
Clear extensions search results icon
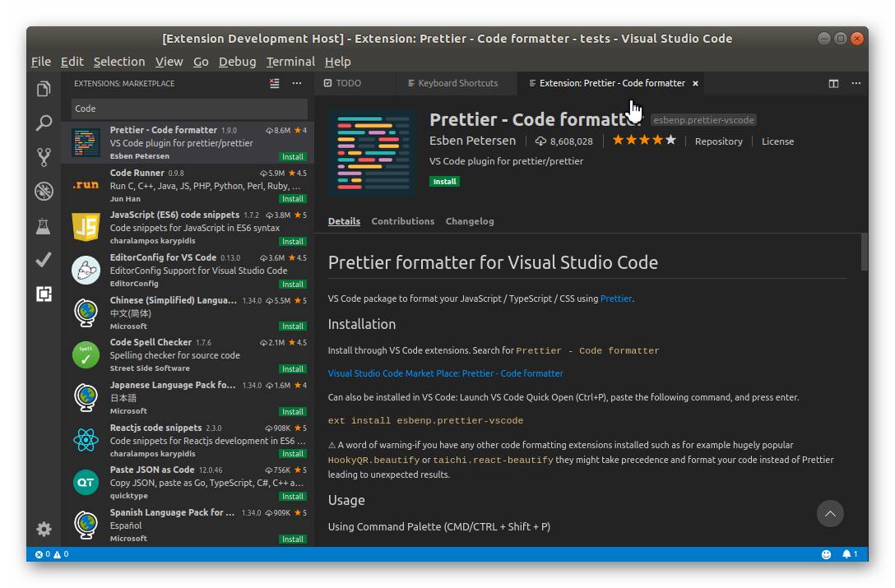[x=275, y=83]
